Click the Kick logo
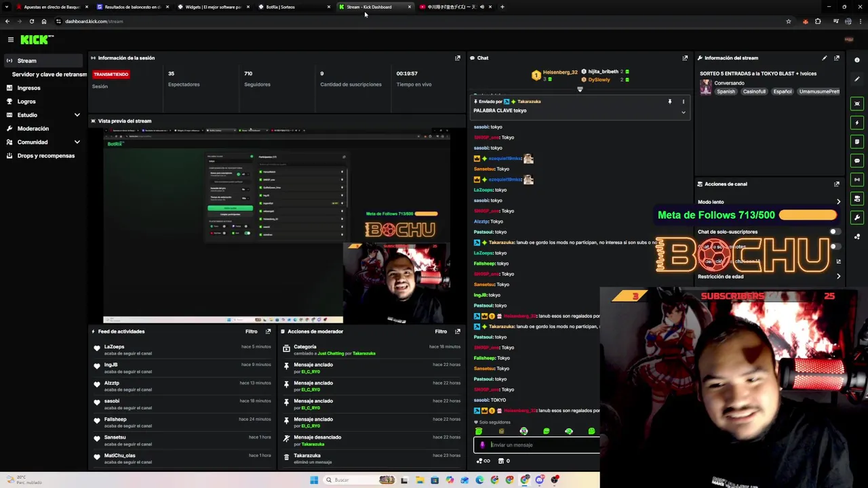The image size is (868, 488). click(x=34, y=40)
